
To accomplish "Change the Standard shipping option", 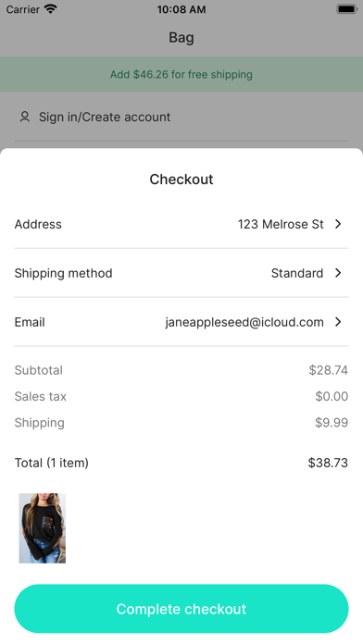I will pos(297,273).
